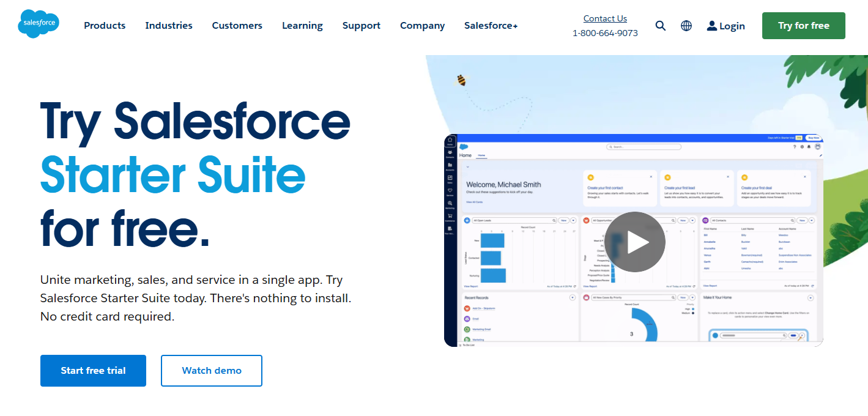Open the globe language selector

click(x=686, y=26)
